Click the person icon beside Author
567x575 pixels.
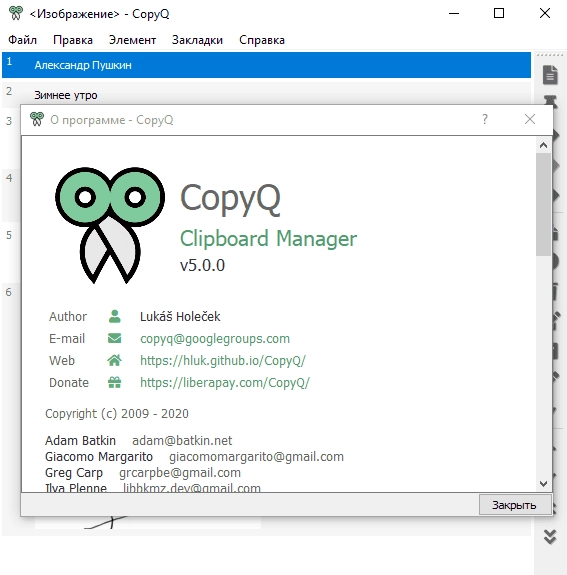coord(114,316)
